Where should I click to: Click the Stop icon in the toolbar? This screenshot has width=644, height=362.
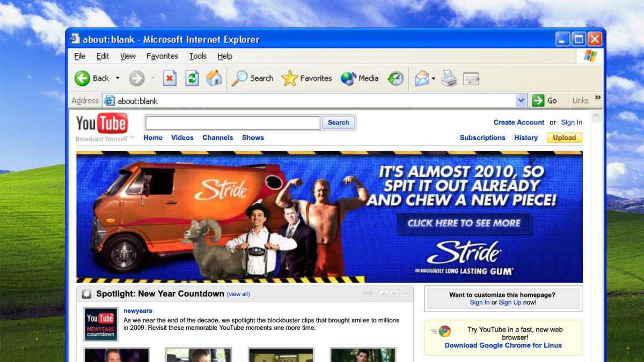170,78
